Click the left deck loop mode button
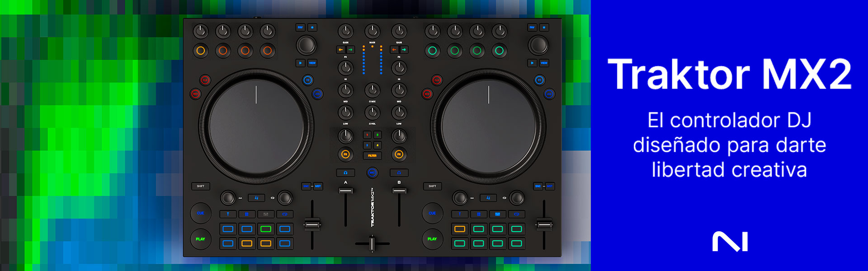The width and height of the screenshot is (868, 271). pos(285,214)
